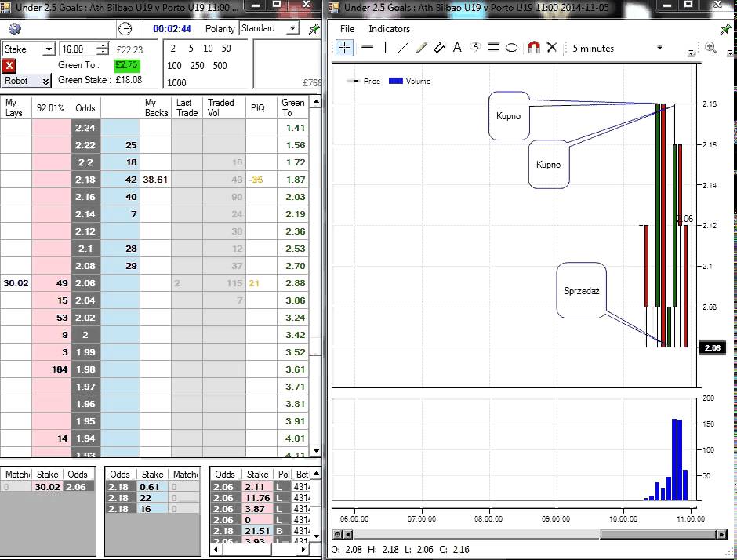The width and height of the screenshot is (737, 560).
Task: Pin the ladder window with the green pushpin
Action: (314, 29)
